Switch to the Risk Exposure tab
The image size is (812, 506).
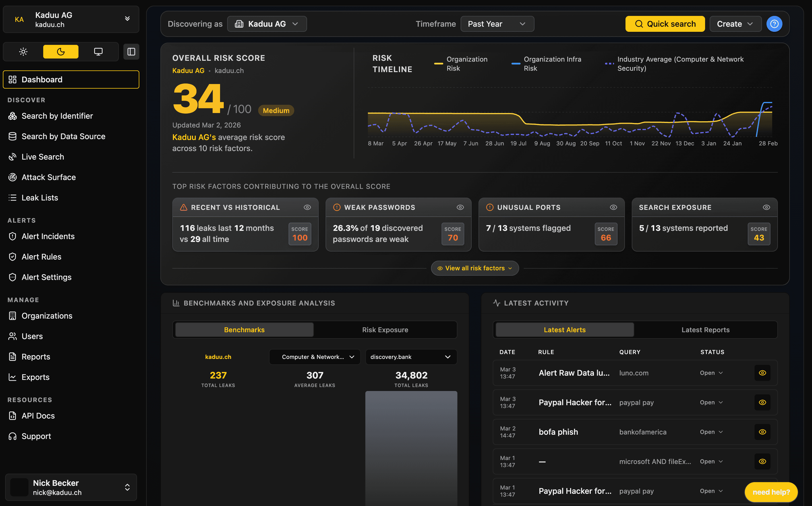tap(385, 330)
